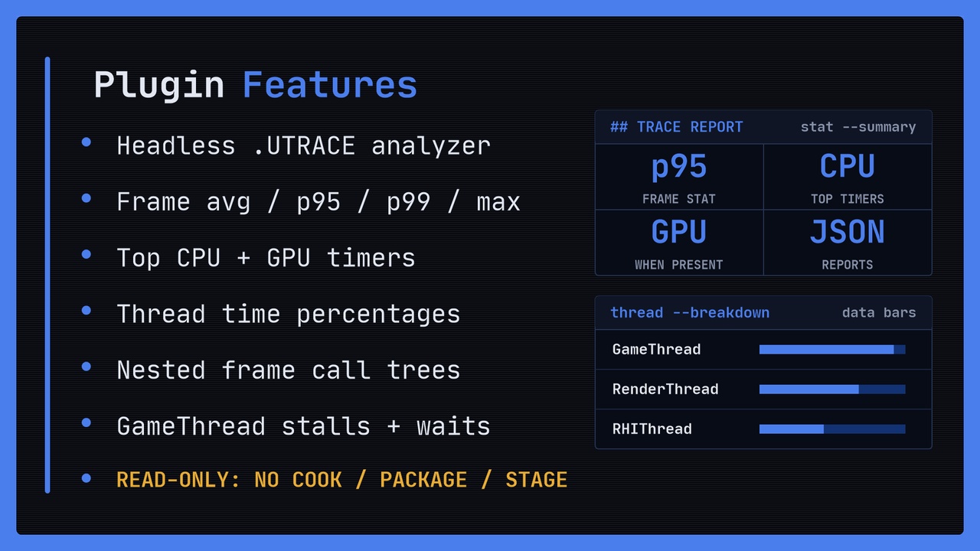This screenshot has height=551, width=980.
Task: Click the "FRAME STAT" caption
Action: (x=679, y=199)
